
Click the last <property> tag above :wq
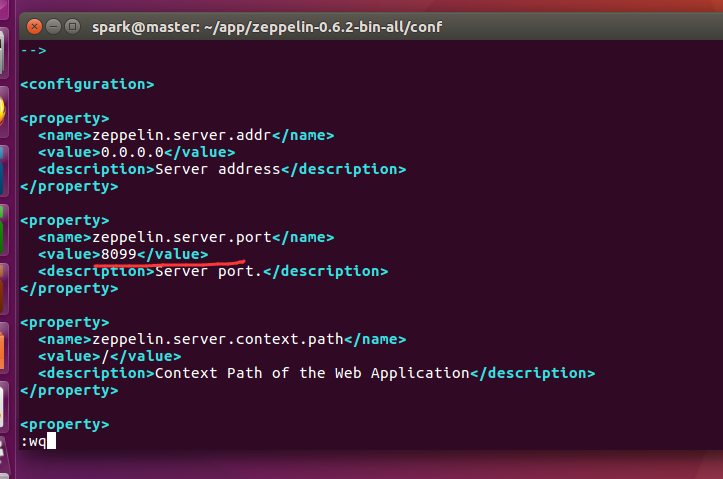65,424
